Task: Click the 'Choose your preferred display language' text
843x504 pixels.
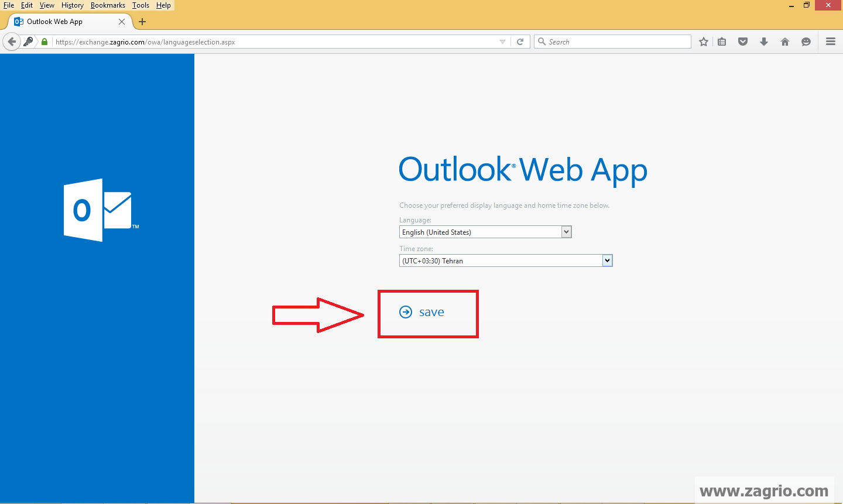Action: [504, 205]
